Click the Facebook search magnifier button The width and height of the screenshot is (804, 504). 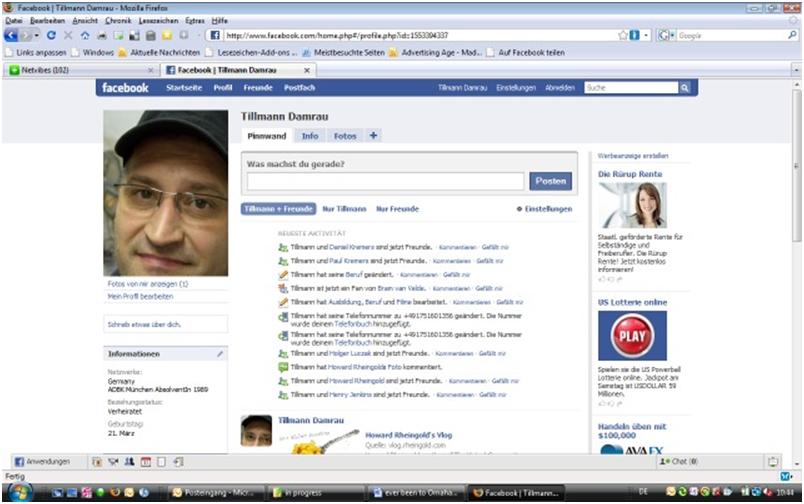pyautogui.click(x=685, y=88)
